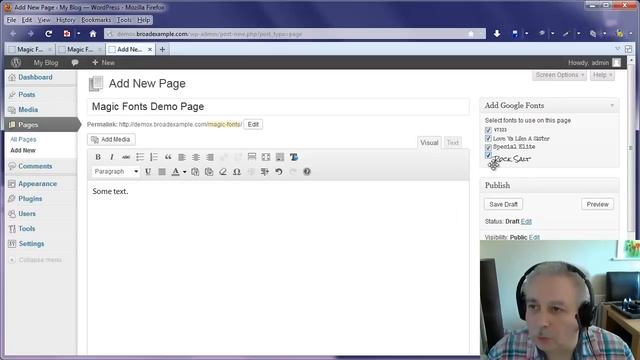Open the Magic Fonts editor button
Screen dimensions: 640x360
click(294, 157)
